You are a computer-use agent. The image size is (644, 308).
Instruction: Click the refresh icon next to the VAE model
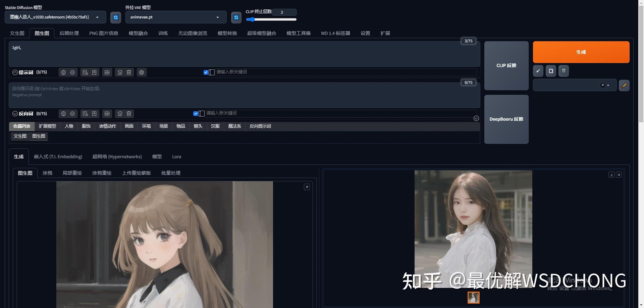[236, 17]
